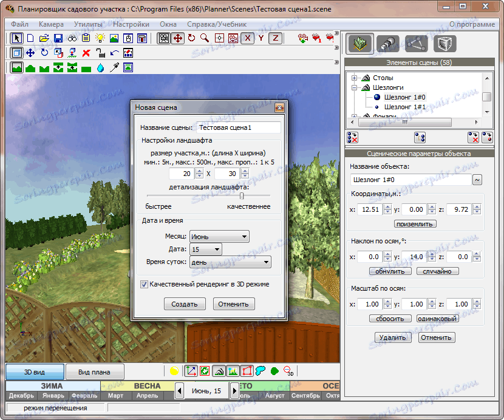Click the blue move object arrows

coord(30,53)
